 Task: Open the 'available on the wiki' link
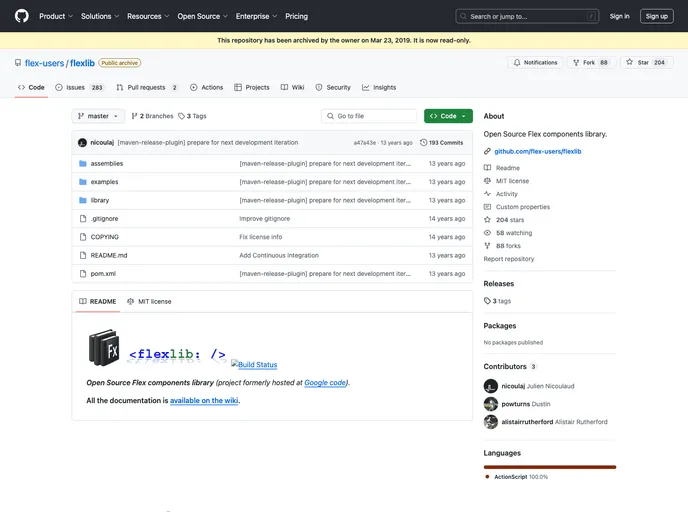pyautogui.click(x=204, y=401)
